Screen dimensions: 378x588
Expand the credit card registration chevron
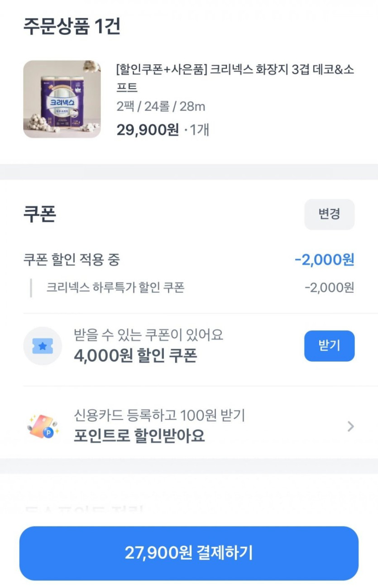[x=350, y=426]
